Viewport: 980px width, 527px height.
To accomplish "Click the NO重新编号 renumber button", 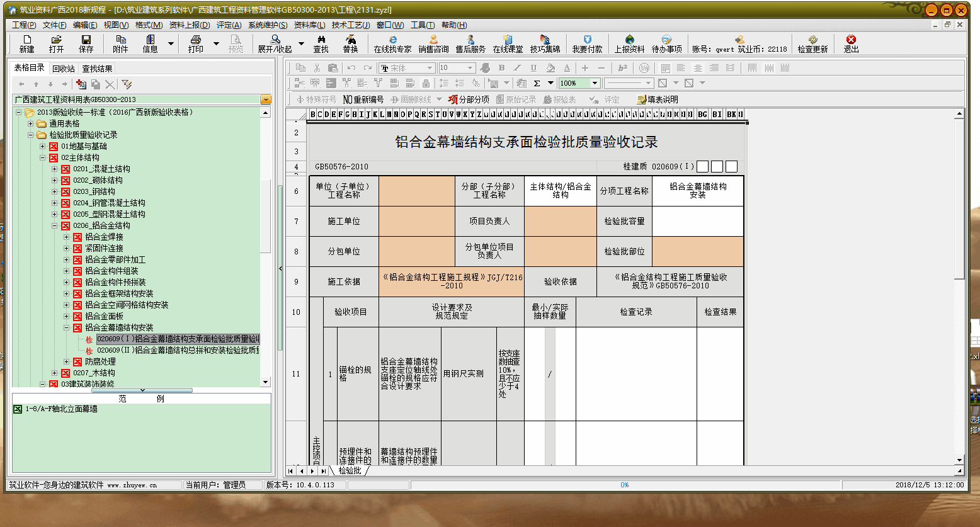I will (x=363, y=99).
